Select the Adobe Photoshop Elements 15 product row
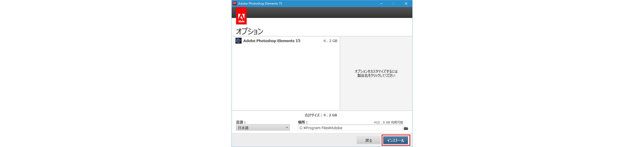This screenshot has width=644, height=147. pos(286,41)
